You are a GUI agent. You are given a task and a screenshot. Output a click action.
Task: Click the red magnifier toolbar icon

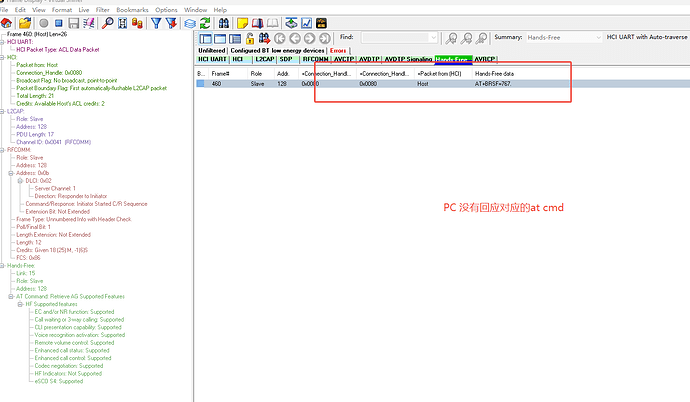coord(107,23)
